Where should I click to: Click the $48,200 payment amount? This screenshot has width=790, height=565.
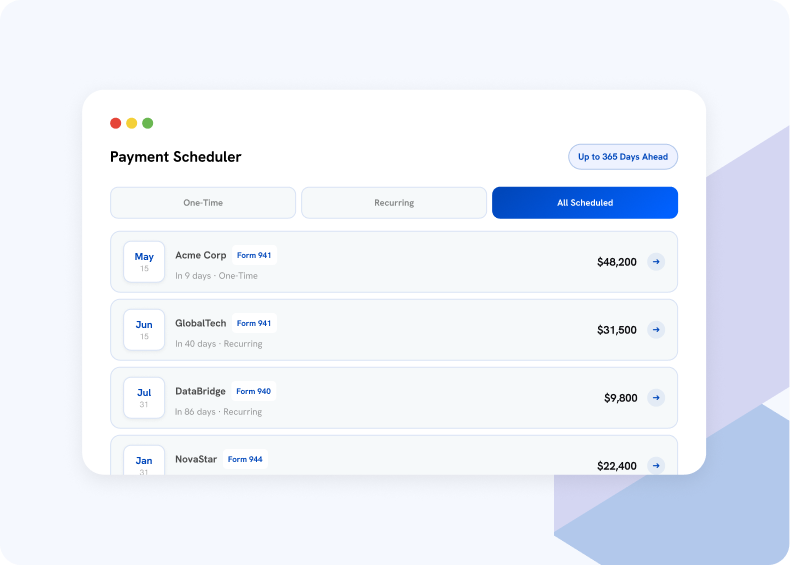coord(617,262)
